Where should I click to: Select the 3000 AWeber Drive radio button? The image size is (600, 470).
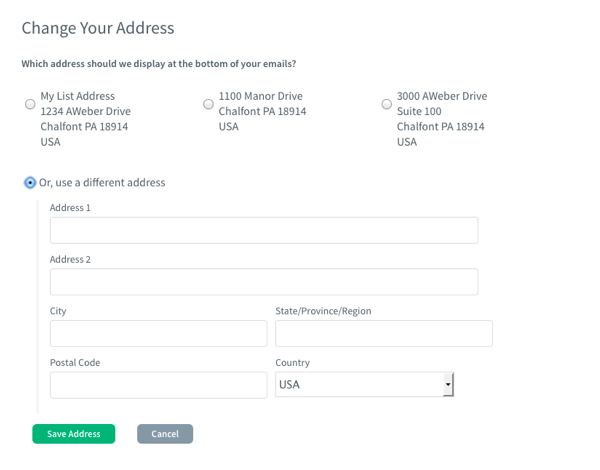[386, 104]
